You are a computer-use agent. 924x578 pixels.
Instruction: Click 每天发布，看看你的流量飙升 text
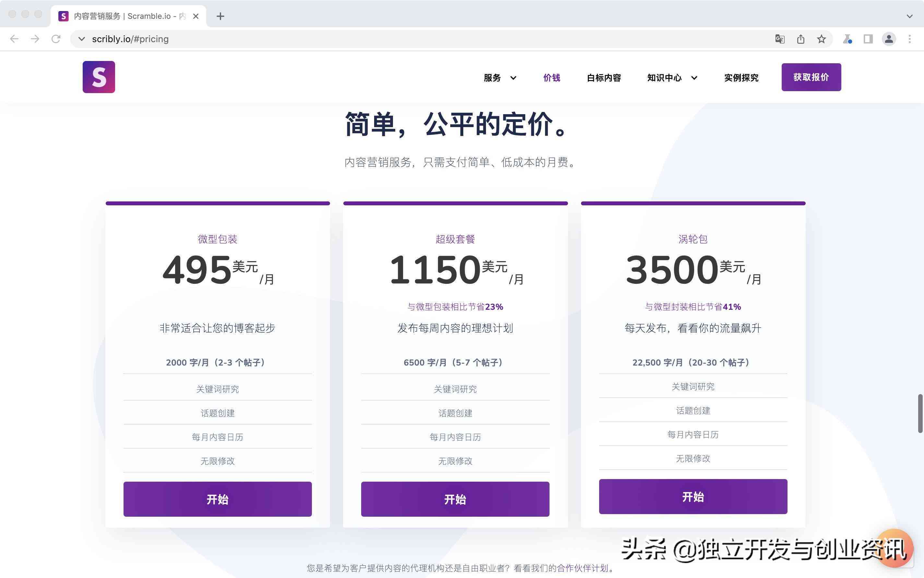pos(693,328)
